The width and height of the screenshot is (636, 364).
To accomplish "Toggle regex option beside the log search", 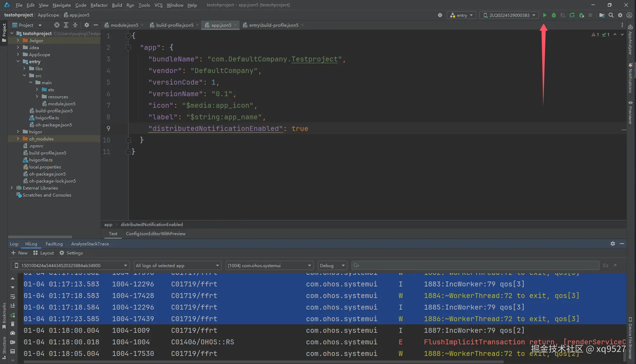I will pos(615,265).
